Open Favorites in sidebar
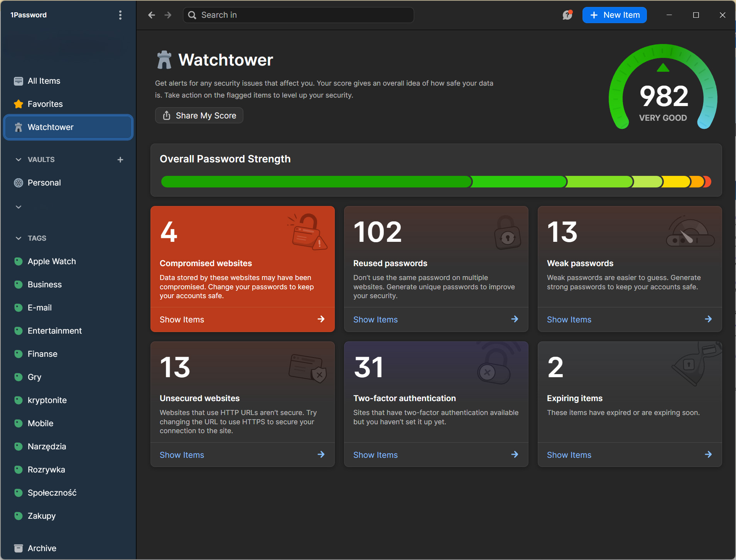Viewport: 736px width, 560px height. (45, 104)
